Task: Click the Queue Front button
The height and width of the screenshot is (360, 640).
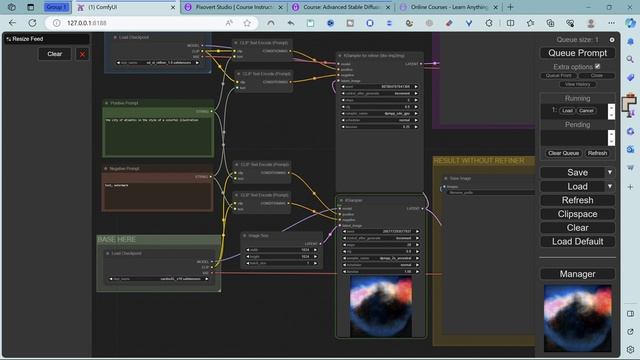Action: [x=558, y=76]
